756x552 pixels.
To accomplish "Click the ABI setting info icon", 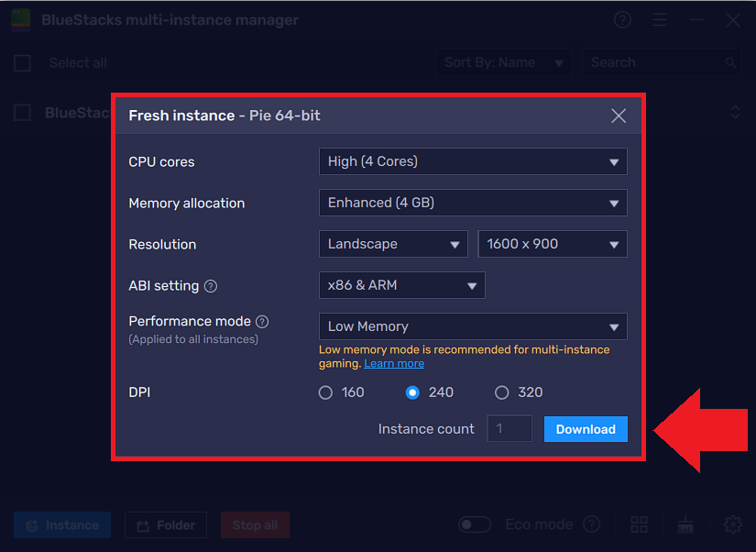I will coord(211,286).
